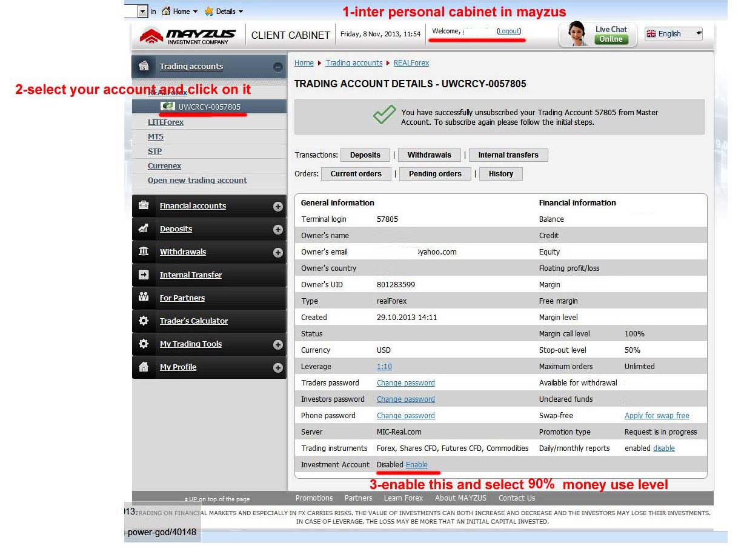This screenshot has width=744, height=560.
Task: Click the Withdrawals bank icon in sidebar
Action: click(x=144, y=252)
